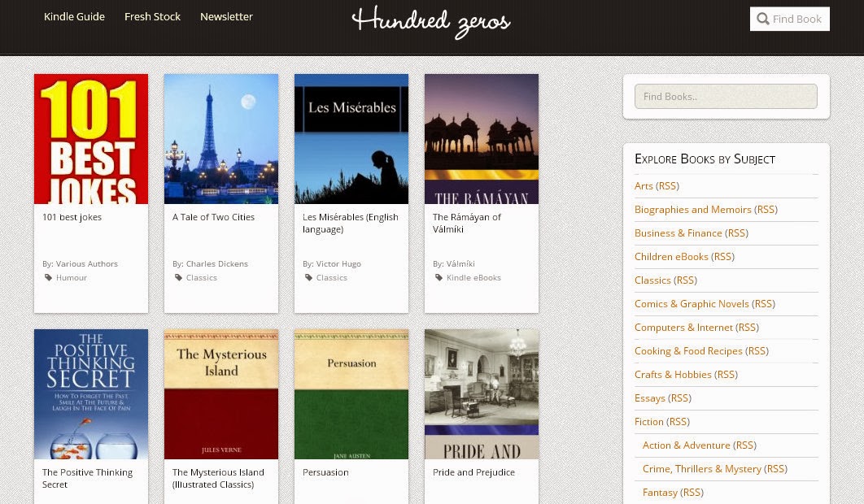Image resolution: width=864 pixels, height=504 pixels.
Task: Click 'By: Charles Dickens' author text
Action: (x=210, y=264)
